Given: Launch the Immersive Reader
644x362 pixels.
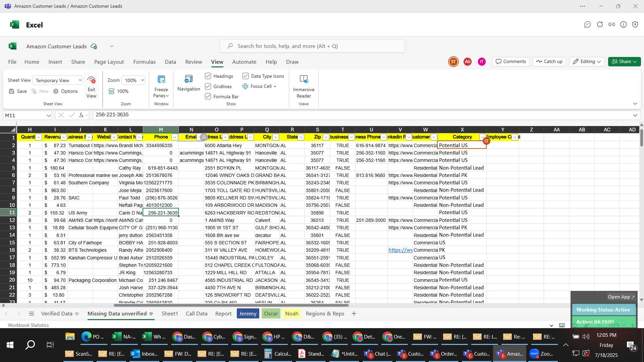Looking at the screenshot, I should tap(304, 87).
